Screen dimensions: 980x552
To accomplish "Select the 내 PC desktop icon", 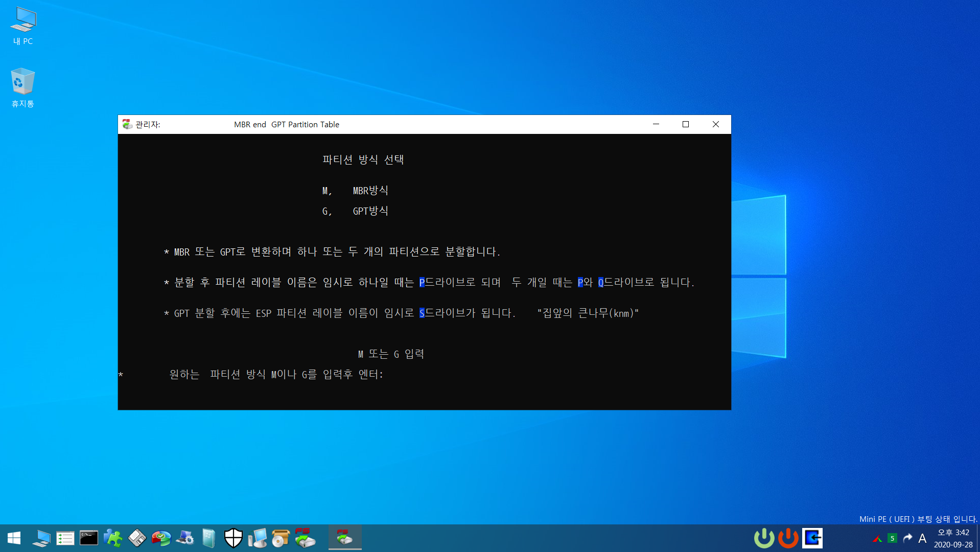I will (x=23, y=26).
